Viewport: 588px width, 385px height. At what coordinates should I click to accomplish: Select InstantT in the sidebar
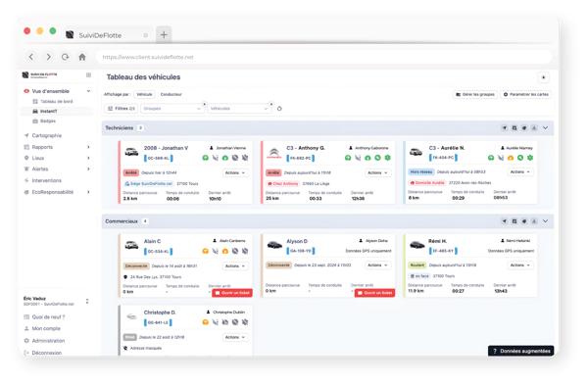pos(56,112)
